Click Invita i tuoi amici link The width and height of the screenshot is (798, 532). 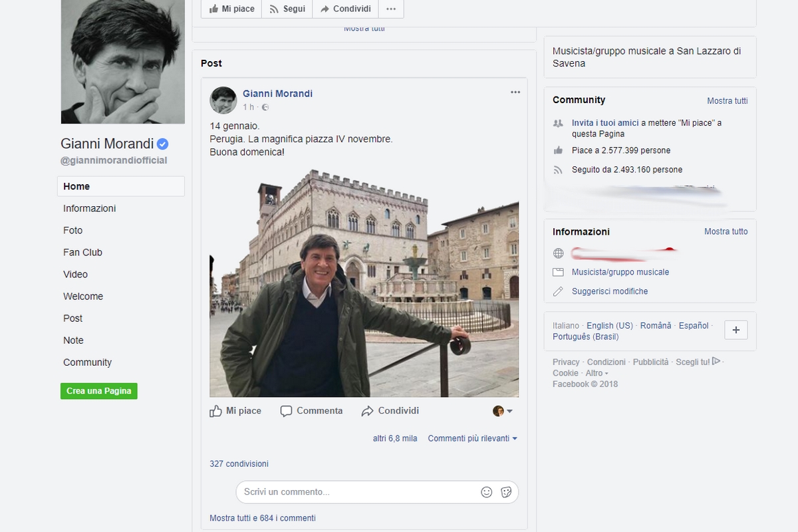(605, 123)
